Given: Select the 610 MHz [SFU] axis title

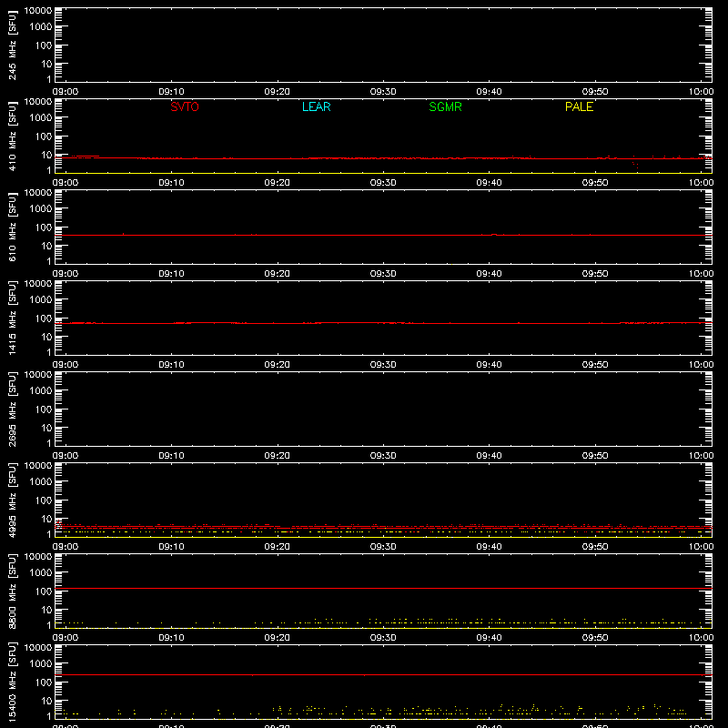Looking at the screenshot, I should (12, 227).
